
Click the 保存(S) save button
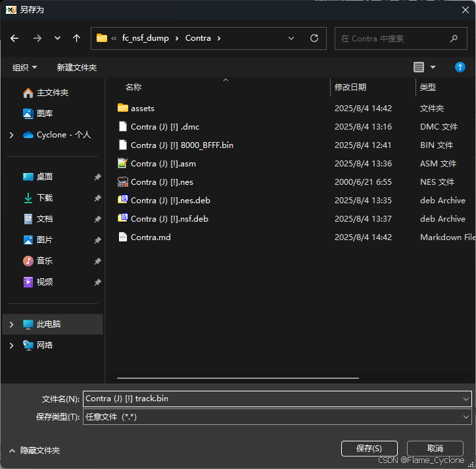coord(369,449)
